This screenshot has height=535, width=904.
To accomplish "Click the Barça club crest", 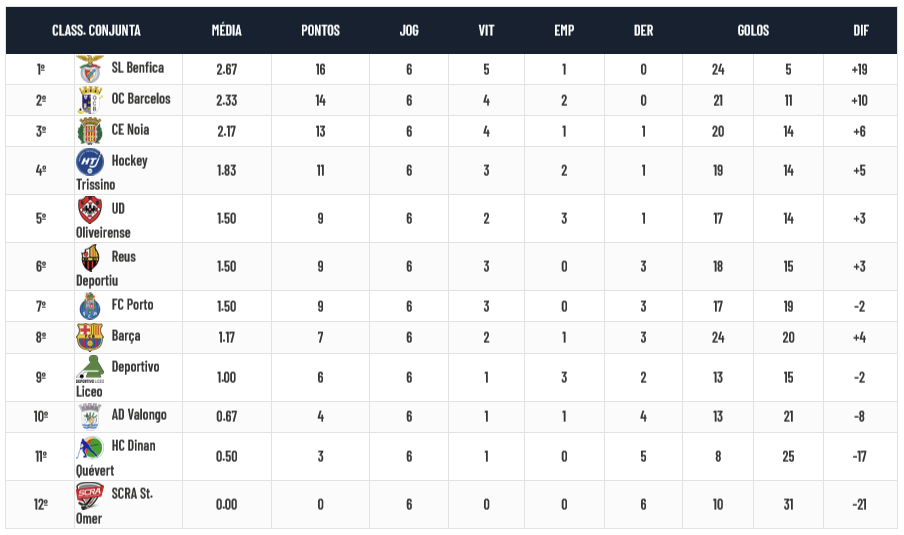I will click(x=90, y=337).
